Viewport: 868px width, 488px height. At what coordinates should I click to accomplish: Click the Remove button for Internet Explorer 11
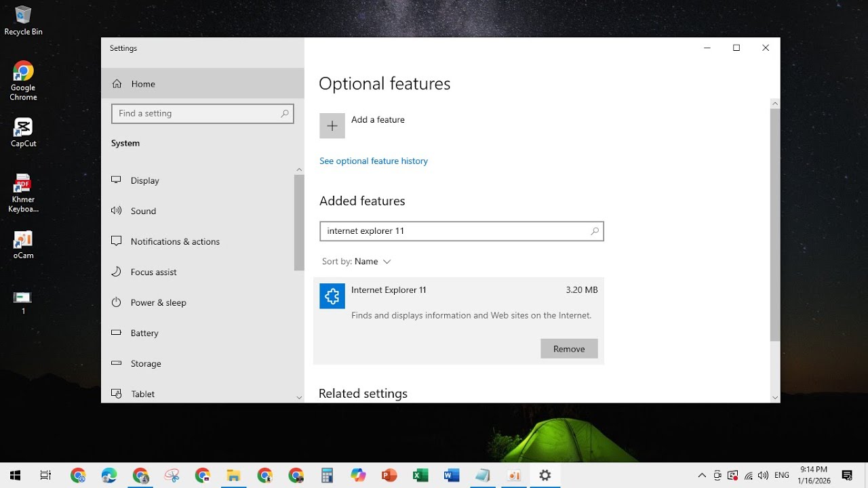coord(569,349)
